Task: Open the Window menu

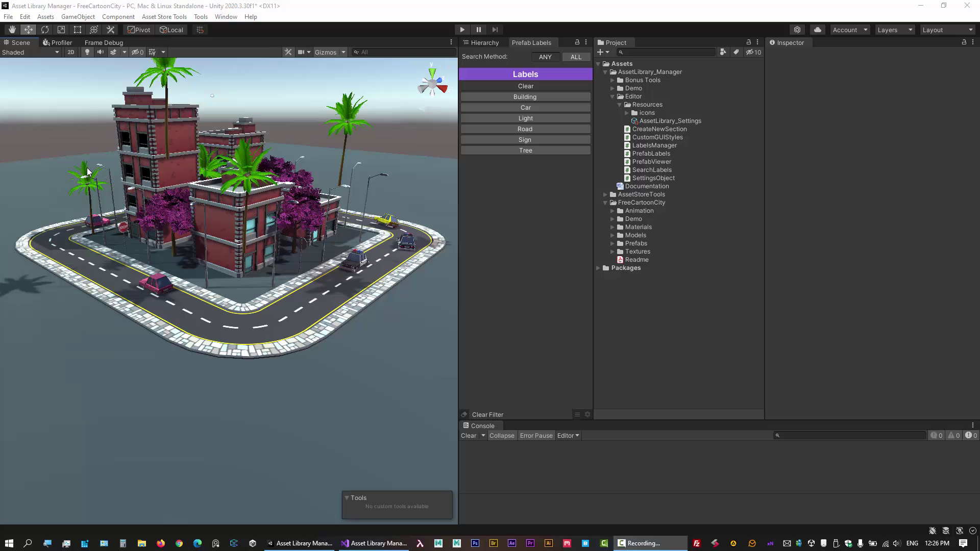Action: 226,17
